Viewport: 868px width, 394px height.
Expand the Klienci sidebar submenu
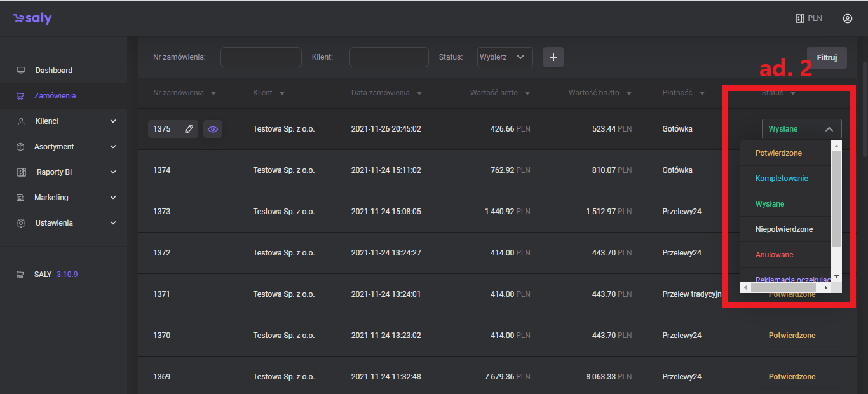click(113, 121)
